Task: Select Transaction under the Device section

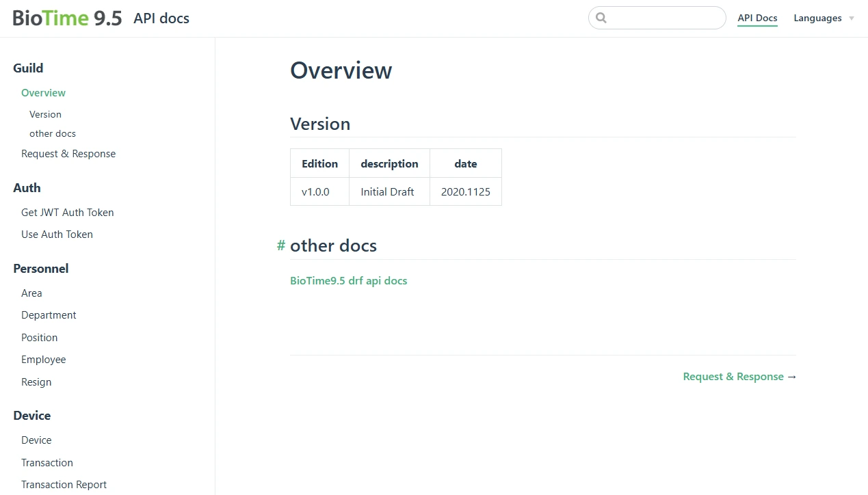Action: 47,462
